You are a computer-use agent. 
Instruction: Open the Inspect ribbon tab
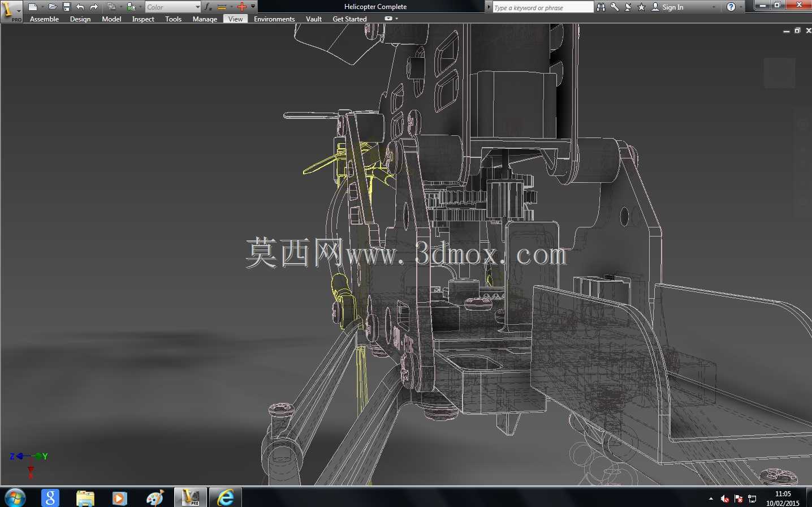pos(143,19)
